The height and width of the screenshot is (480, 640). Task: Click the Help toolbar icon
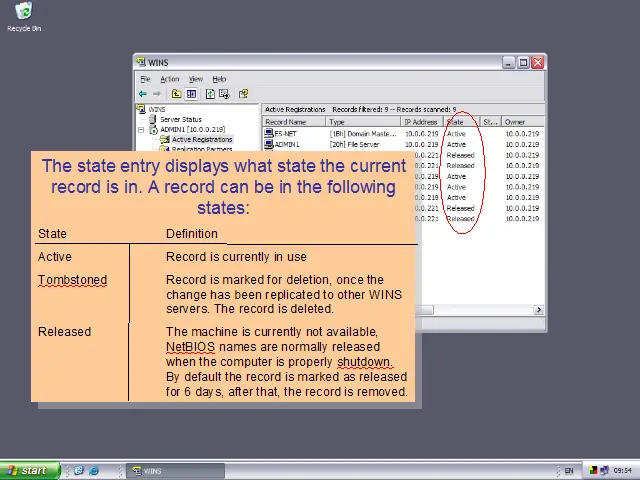pyautogui.click(x=244, y=94)
